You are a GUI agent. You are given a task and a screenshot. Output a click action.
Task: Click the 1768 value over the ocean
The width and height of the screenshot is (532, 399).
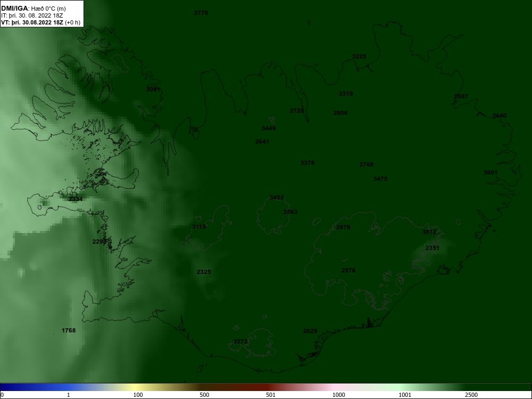69,330
